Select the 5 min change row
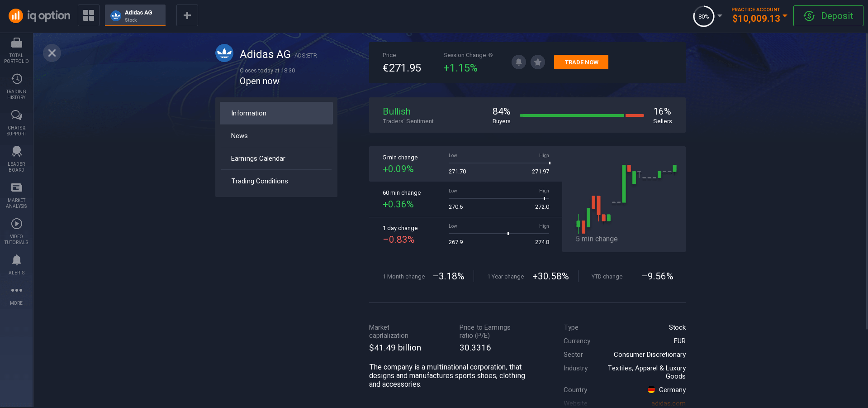Image resolution: width=868 pixels, height=408 pixels. [x=465, y=164]
